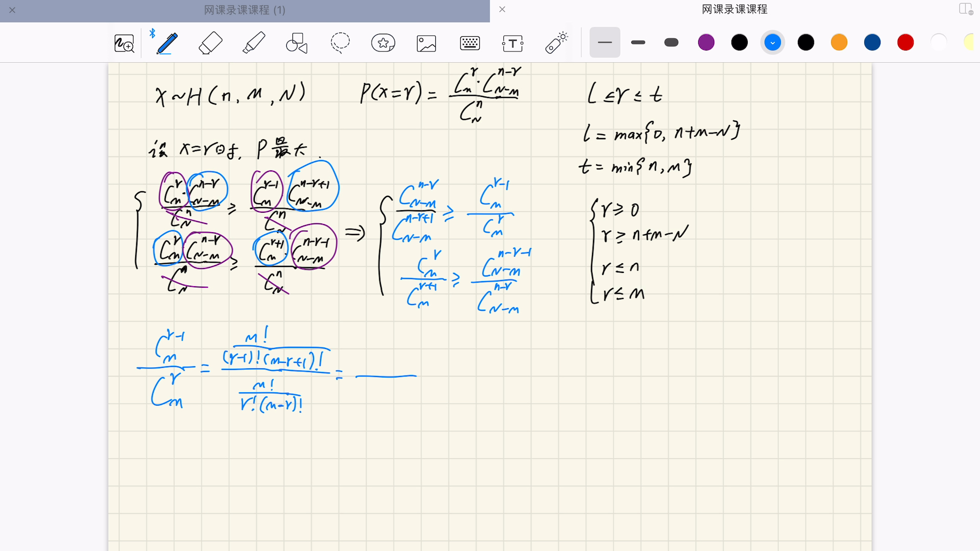Select the Highlighter tool
This screenshot has height=551, width=980.
click(x=254, y=43)
